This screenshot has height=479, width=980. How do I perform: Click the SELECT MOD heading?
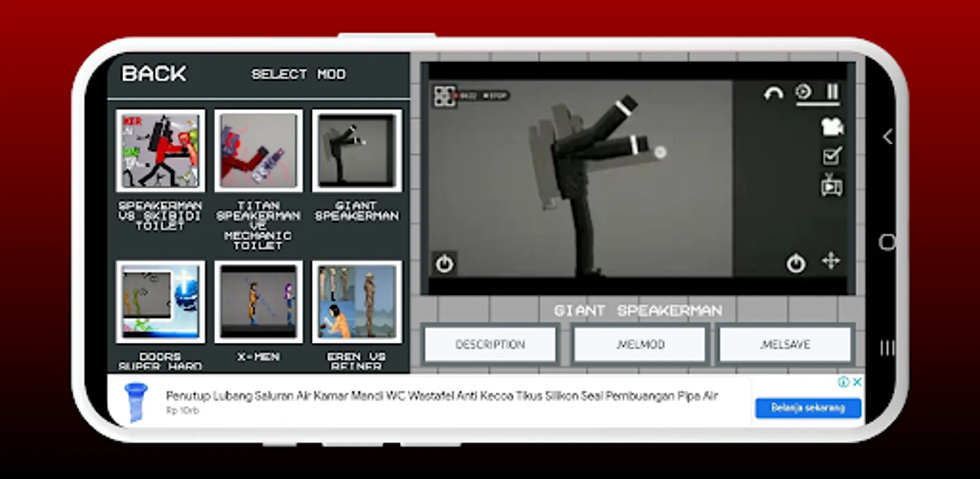[298, 74]
